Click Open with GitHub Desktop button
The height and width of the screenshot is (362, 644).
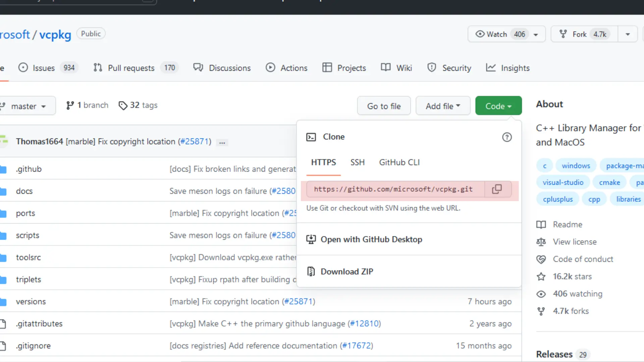tap(371, 239)
